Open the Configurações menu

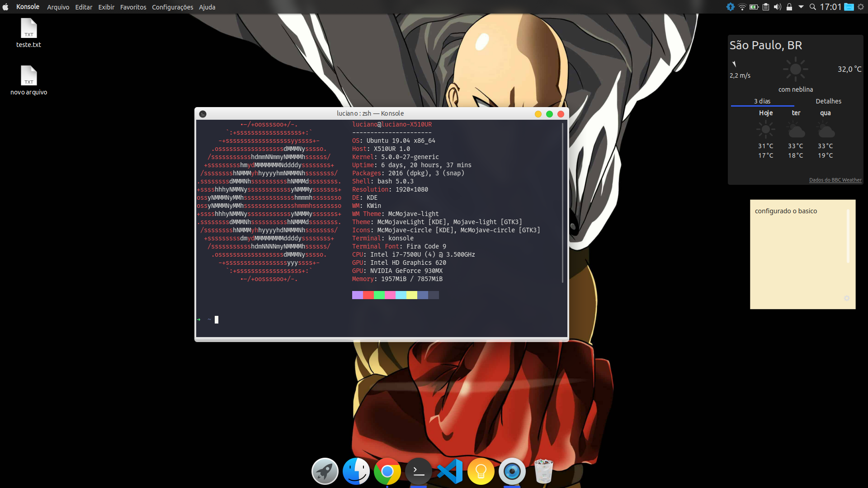172,7
